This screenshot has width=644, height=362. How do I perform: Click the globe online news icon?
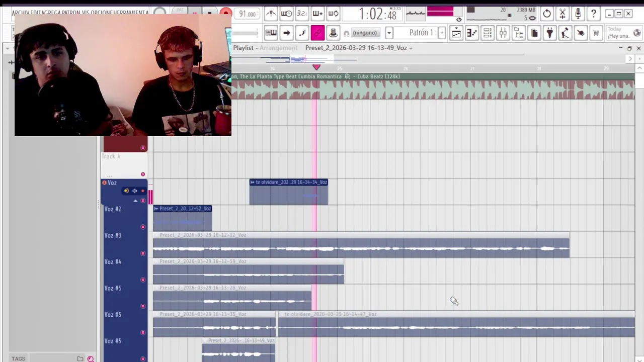637,33
